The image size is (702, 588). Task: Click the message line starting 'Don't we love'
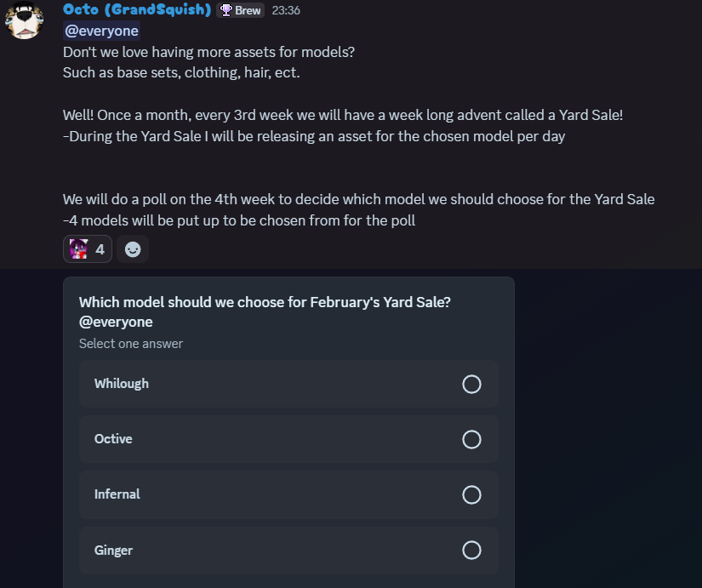click(x=208, y=52)
